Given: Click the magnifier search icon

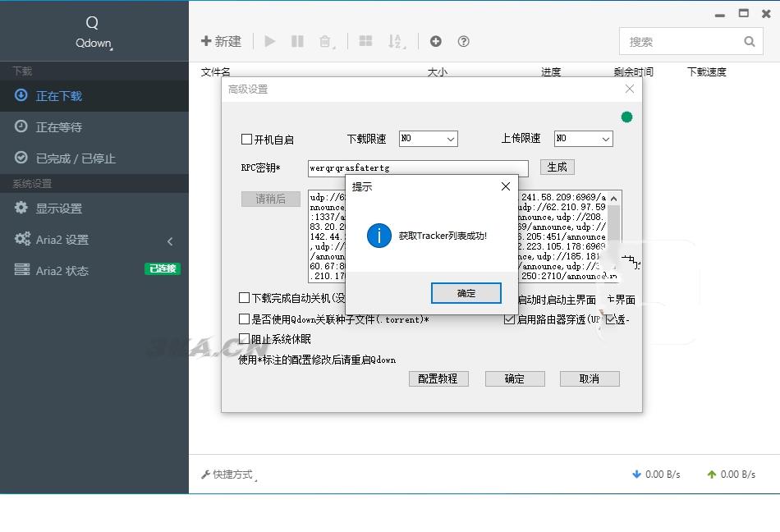Looking at the screenshot, I should coord(750,42).
